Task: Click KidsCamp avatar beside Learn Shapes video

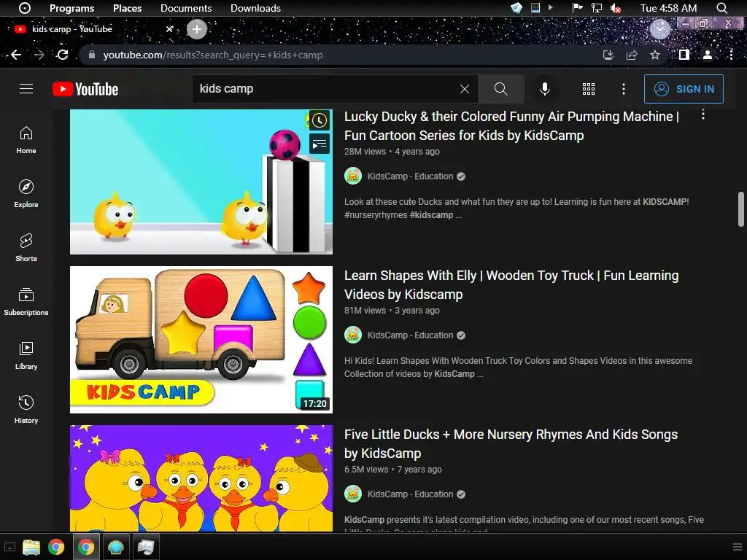Action: point(353,335)
